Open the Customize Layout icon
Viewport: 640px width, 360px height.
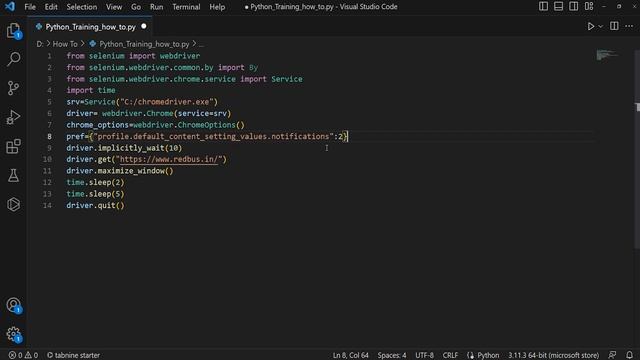589,7
